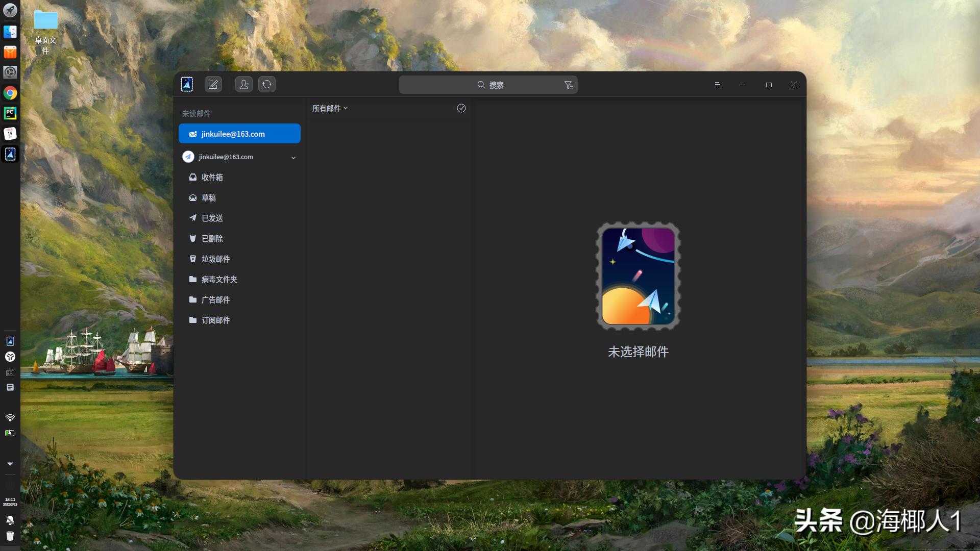Screen dimensions: 980x551
Task: Click the battery status icon in the dock
Action: coord(10,433)
